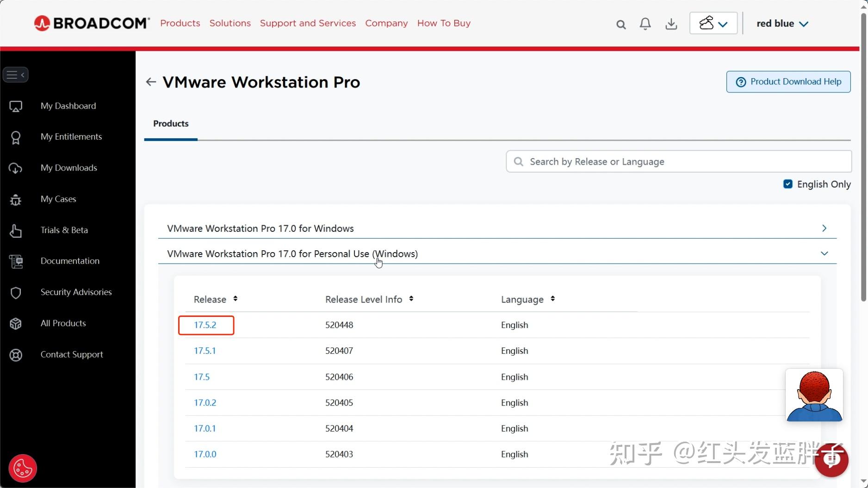Open the downloads icon in the header
The image size is (868, 488).
(x=671, y=24)
